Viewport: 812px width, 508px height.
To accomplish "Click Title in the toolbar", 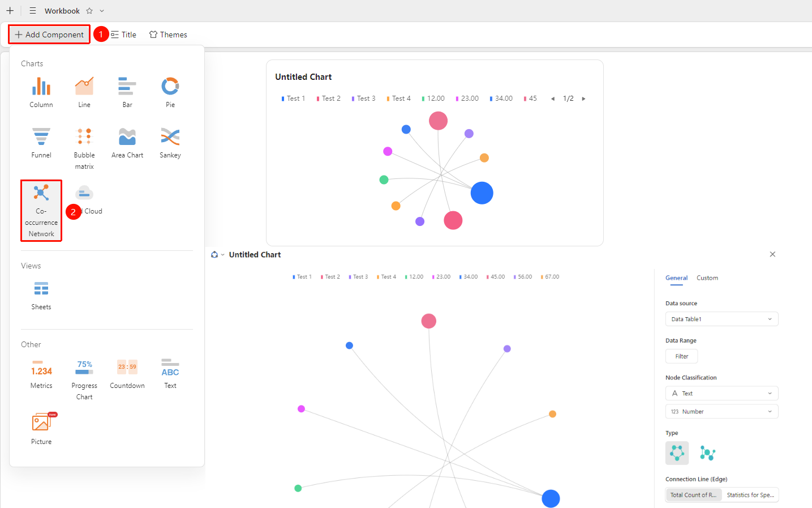I will point(124,35).
